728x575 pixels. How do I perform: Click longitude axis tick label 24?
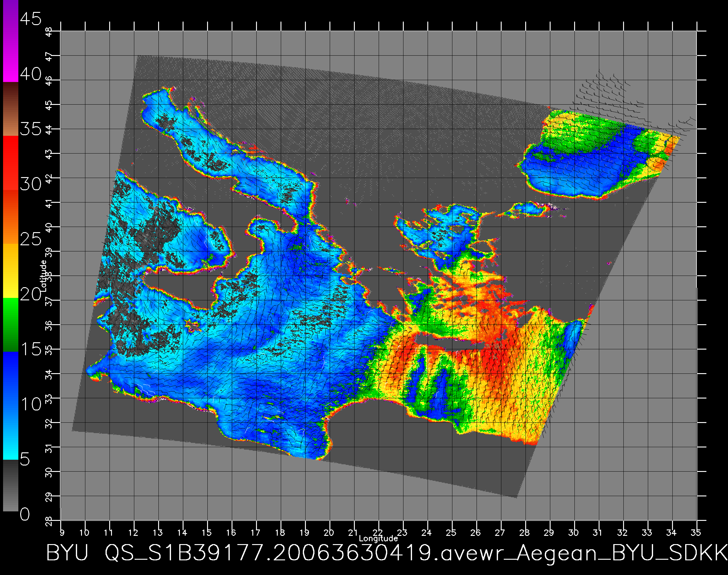pos(427,532)
